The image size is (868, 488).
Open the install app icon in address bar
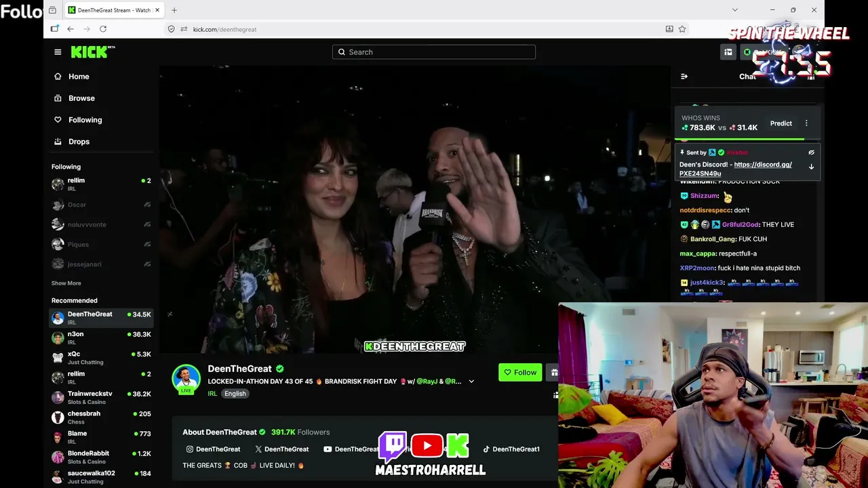coord(669,29)
